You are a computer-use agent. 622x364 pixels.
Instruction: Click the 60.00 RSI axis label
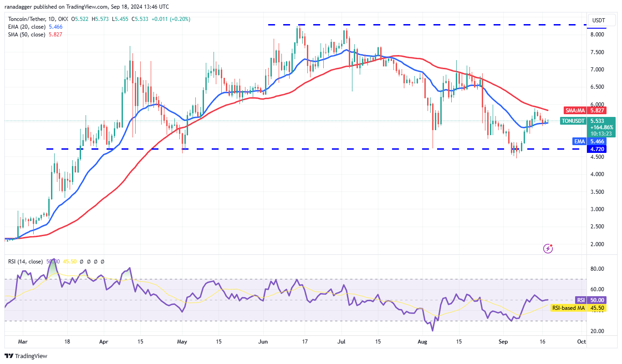click(597, 289)
